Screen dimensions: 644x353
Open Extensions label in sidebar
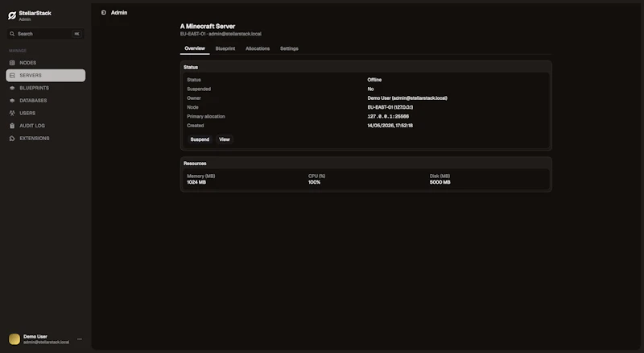pos(35,139)
